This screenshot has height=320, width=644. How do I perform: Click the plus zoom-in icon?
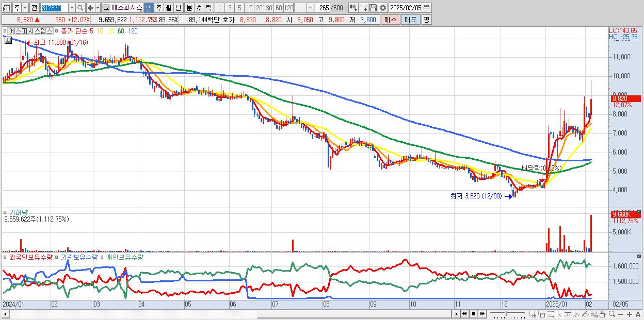click(630, 314)
